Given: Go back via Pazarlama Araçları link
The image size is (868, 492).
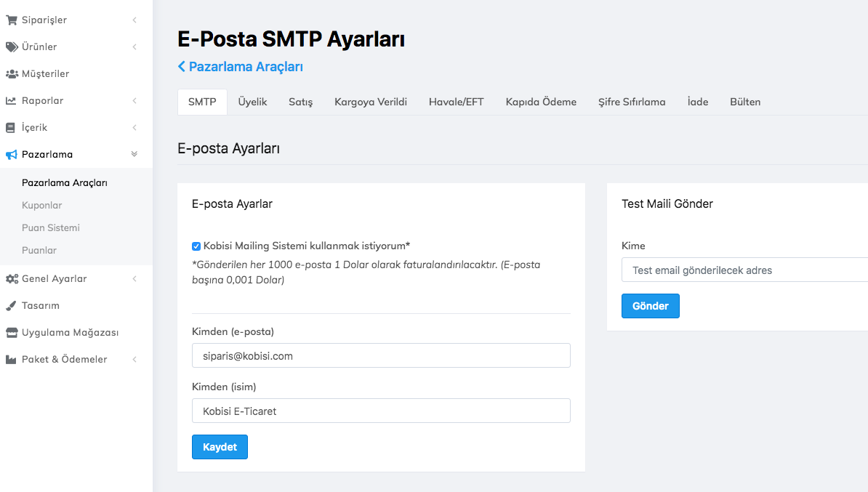Looking at the screenshot, I should (x=241, y=67).
